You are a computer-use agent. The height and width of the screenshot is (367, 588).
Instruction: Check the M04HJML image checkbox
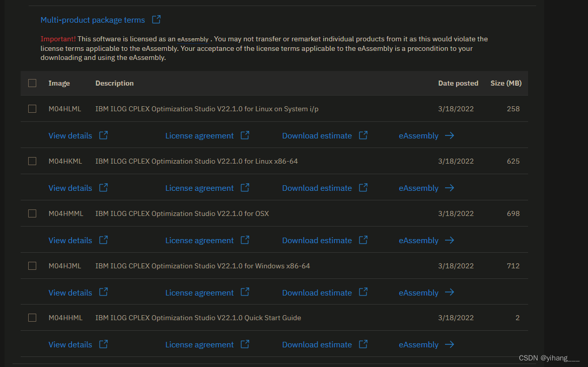(x=32, y=266)
